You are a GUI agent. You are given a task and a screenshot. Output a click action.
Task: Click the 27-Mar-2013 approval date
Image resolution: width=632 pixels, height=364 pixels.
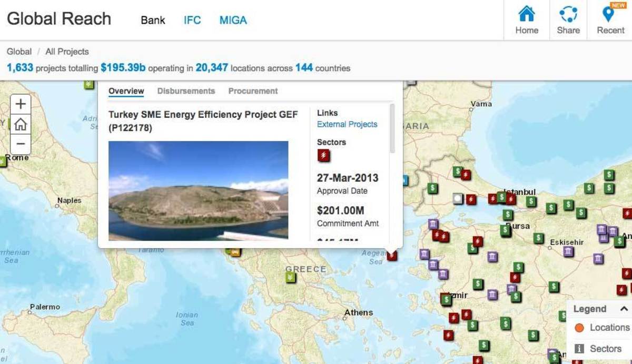click(x=348, y=178)
